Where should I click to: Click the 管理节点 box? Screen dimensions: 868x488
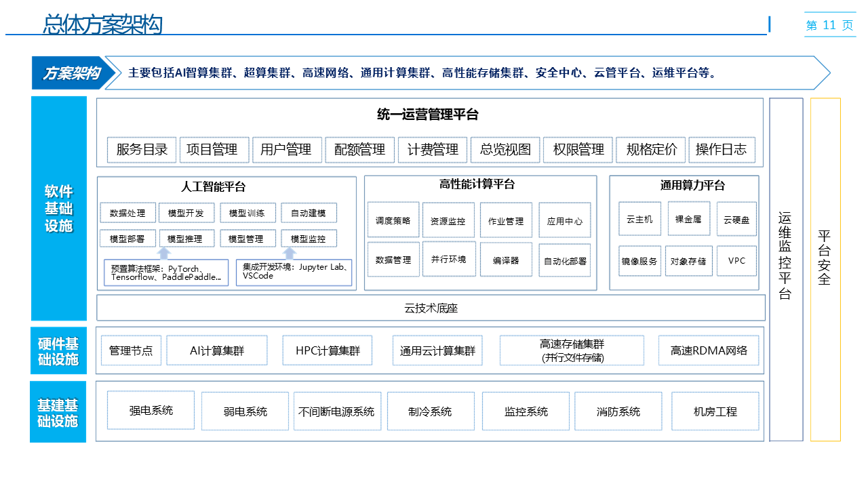131,350
